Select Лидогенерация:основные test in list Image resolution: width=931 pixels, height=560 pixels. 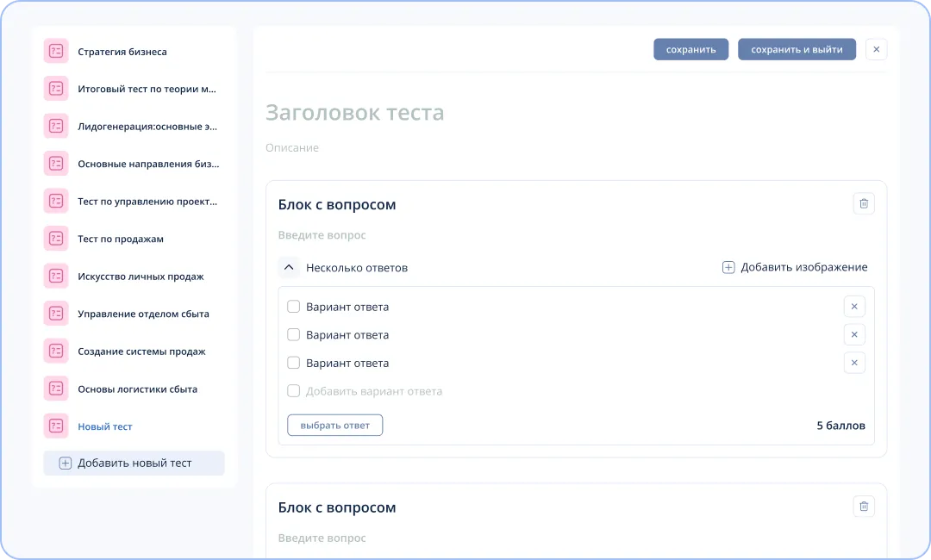[x=147, y=127]
